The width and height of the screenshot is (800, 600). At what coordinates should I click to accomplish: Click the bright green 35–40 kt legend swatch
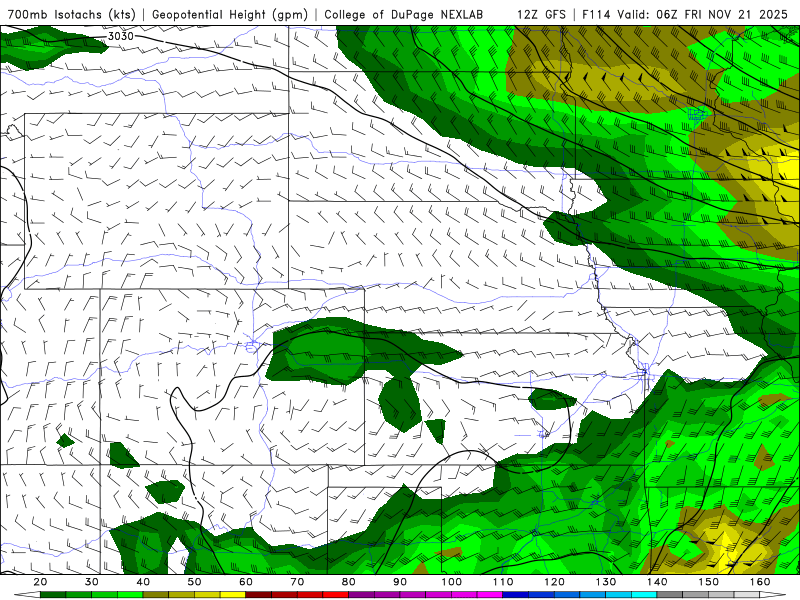(130, 595)
